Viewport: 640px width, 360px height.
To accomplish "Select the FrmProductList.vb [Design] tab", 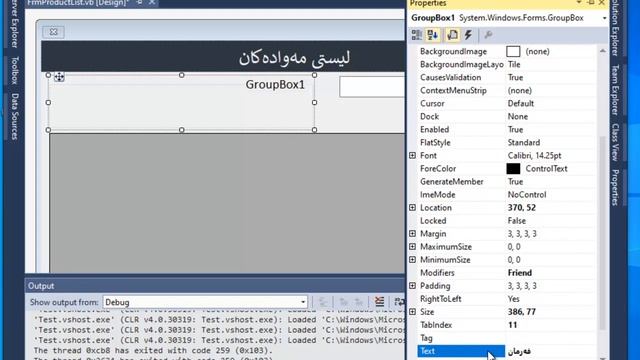I will pos(78,3).
